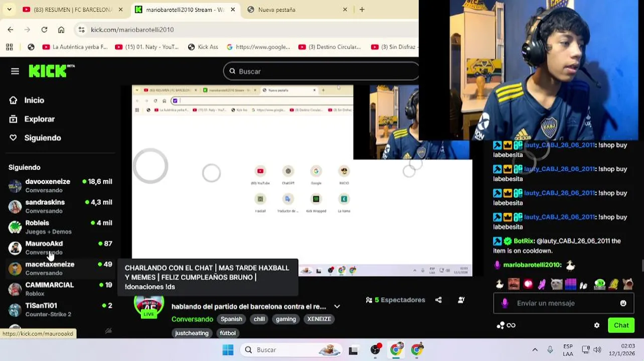Open macetaxeneize channel

tap(60, 268)
